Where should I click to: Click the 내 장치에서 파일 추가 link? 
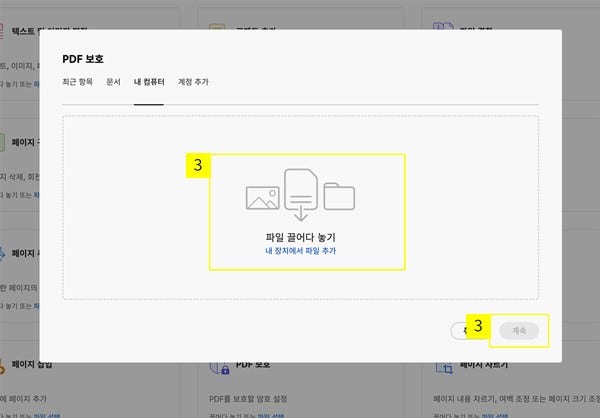coord(300,251)
